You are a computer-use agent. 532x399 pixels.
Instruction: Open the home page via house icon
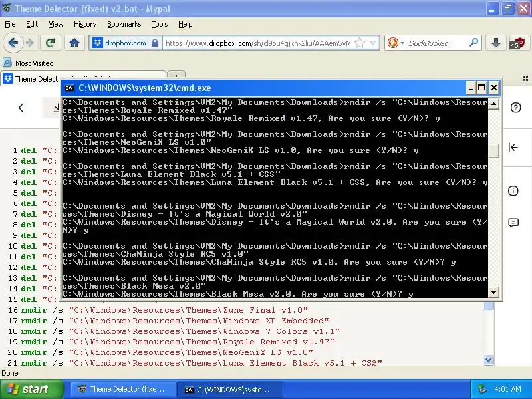(x=74, y=43)
